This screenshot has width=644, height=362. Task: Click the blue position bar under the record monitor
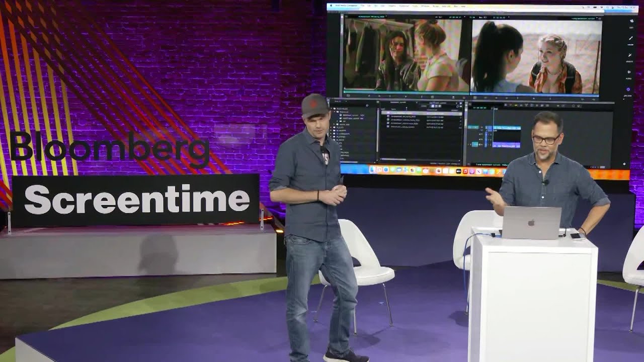coord(535,96)
